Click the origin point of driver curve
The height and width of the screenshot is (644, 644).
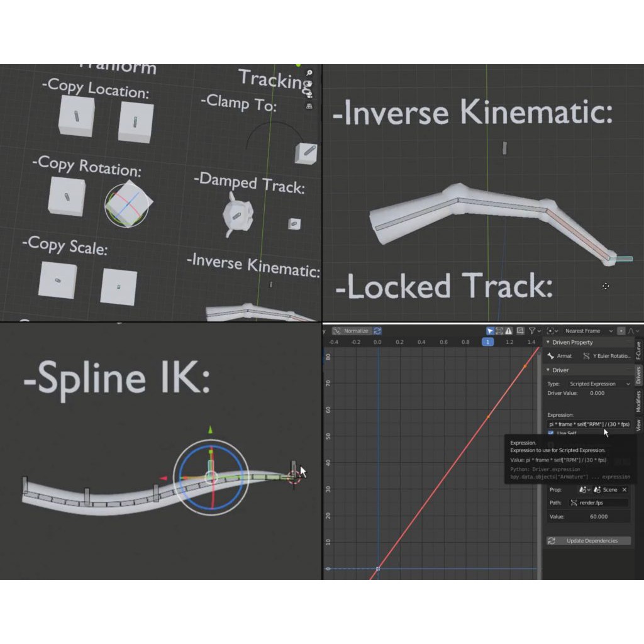point(378,569)
